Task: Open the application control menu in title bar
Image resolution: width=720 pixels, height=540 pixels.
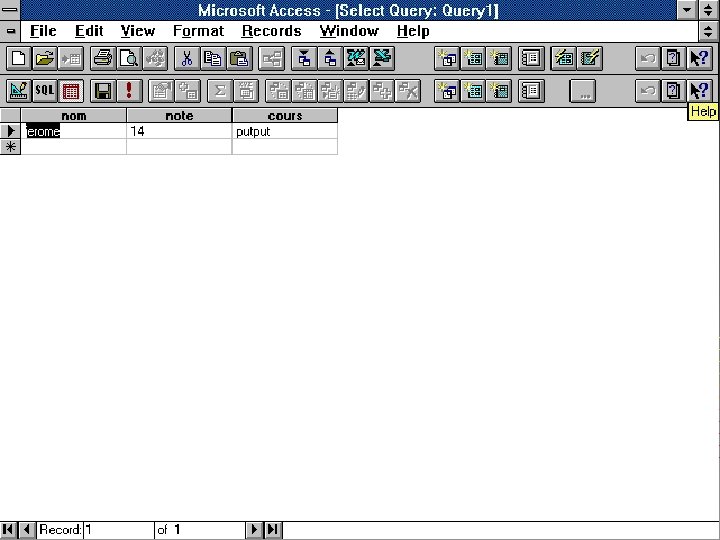Action: click(10, 10)
